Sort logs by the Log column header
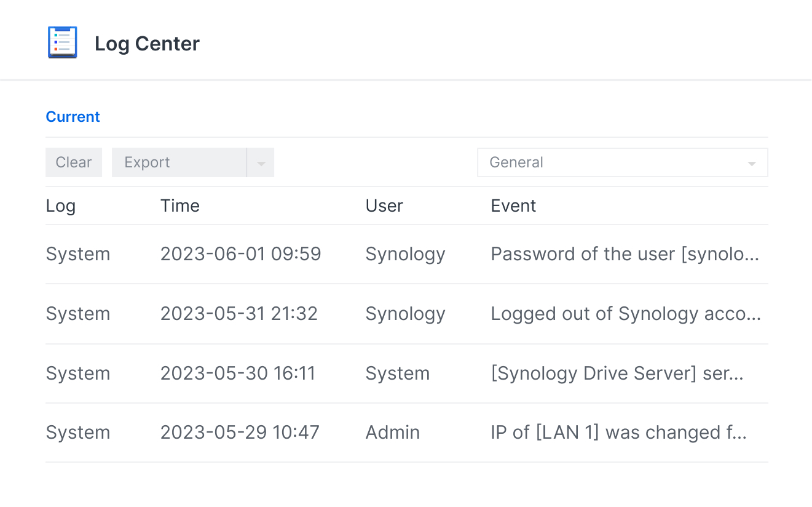Viewport: 812px width, 507px height. tap(60, 206)
